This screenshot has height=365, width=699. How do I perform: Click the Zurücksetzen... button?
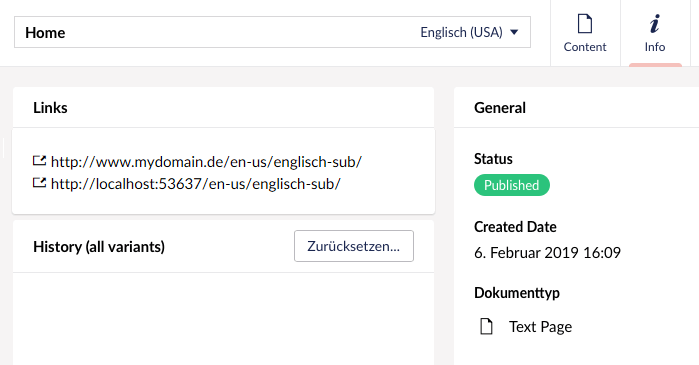354,246
